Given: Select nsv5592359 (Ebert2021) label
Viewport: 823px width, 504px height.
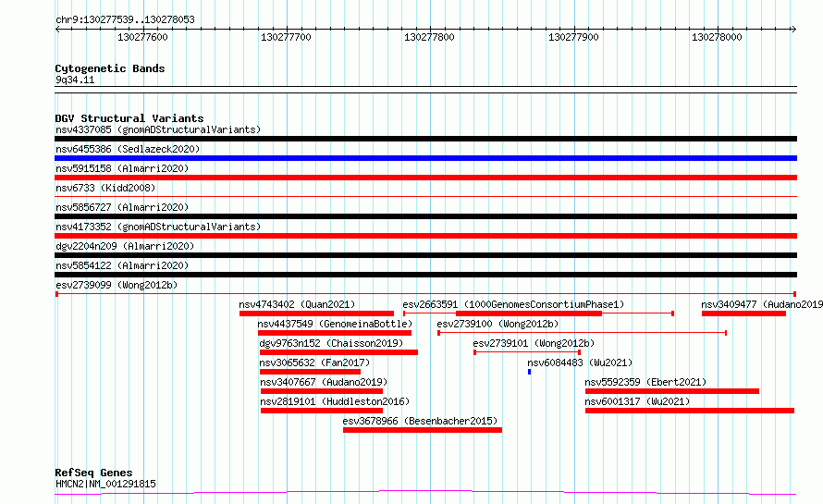Looking at the screenshot, I should tap(645, 382).
